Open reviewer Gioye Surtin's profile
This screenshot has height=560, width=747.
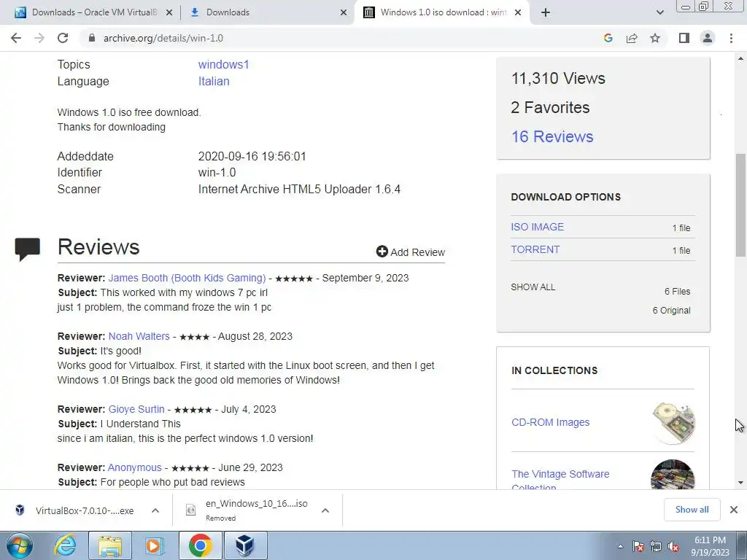(x=136, y=409)
